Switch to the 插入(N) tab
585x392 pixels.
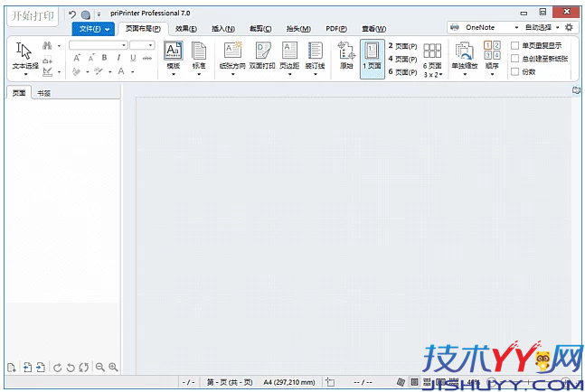click(x=223, y=29)
